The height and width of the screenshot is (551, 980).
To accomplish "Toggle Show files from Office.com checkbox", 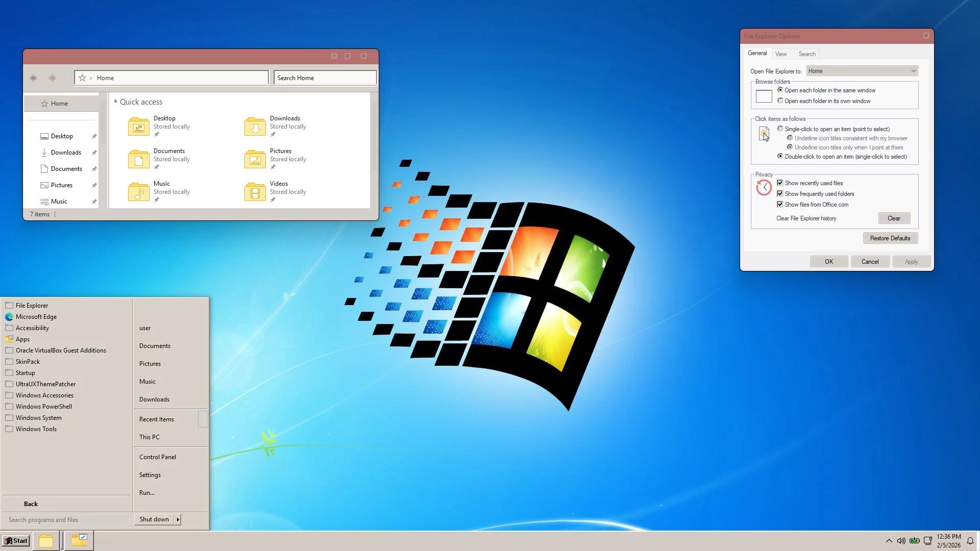I will click(x=780, y=205).
